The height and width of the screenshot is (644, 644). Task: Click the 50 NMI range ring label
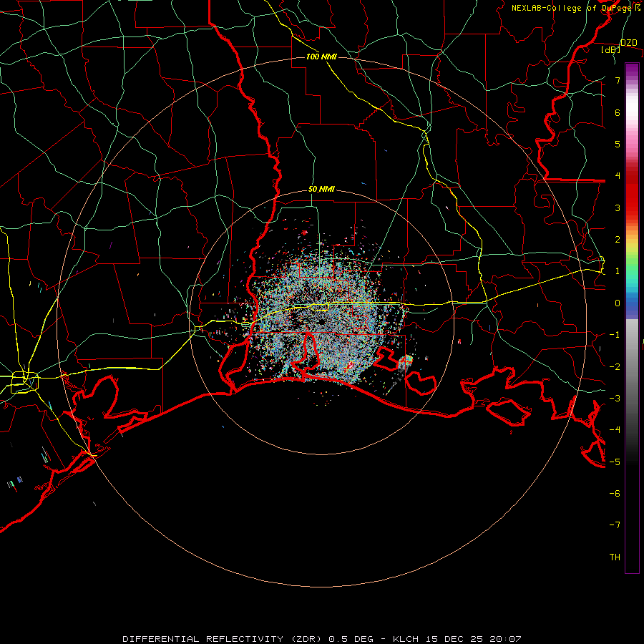point(321,189)
